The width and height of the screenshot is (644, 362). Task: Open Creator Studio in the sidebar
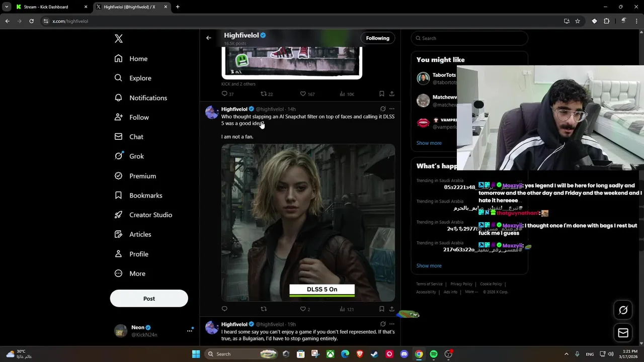click(x=143, y=215)
